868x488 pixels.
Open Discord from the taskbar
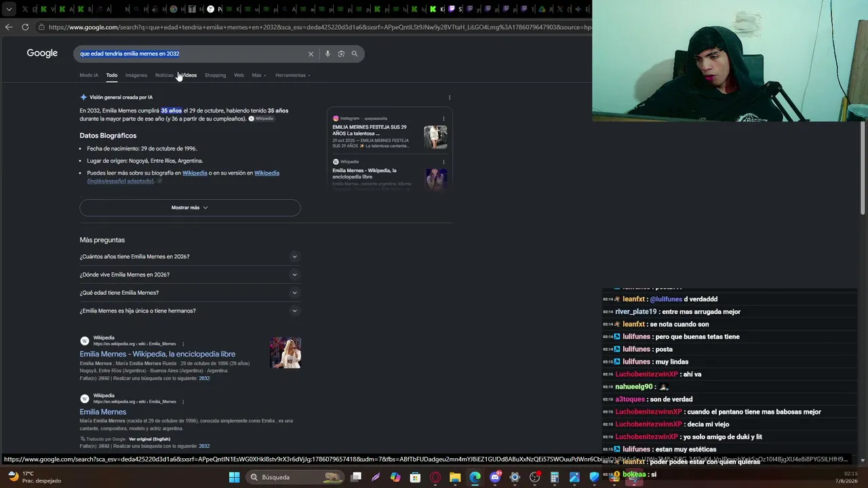[x=495, y=477]
